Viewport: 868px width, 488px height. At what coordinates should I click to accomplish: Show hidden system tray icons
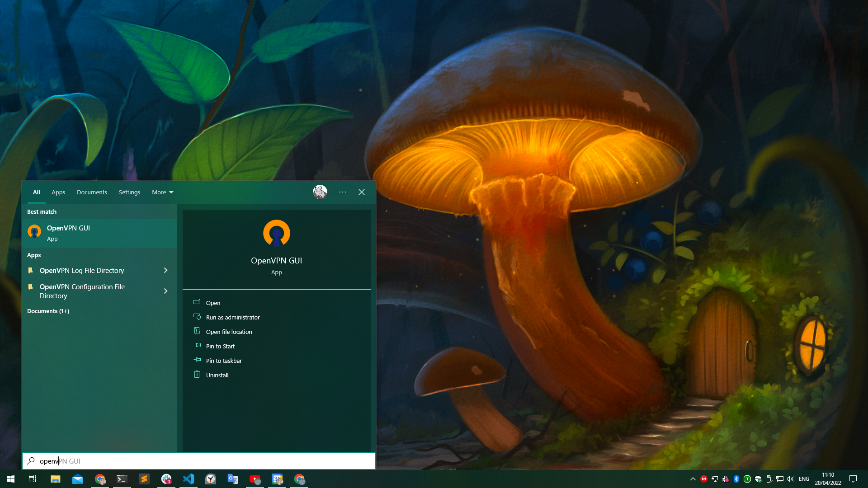tap(693, 479)
